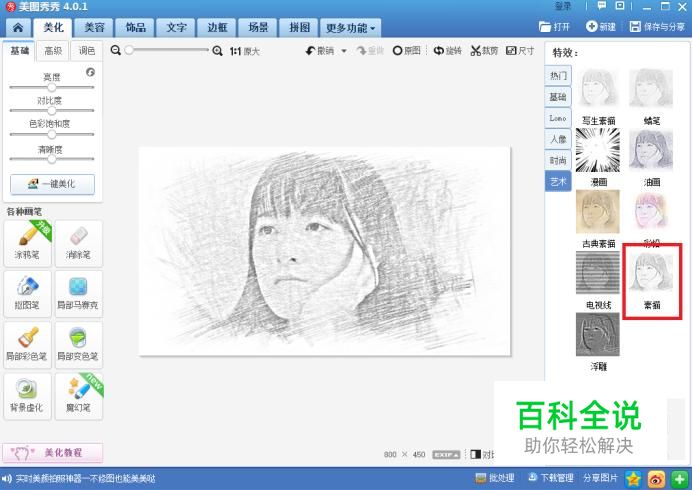
Task: Click the 原图 original image button
Action: point(406,51)
